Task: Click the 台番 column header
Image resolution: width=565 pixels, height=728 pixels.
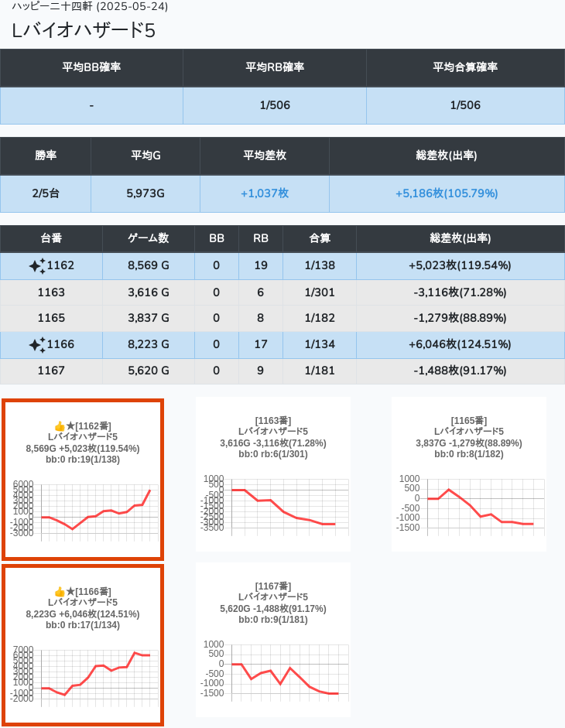Action: coord(51,238)
